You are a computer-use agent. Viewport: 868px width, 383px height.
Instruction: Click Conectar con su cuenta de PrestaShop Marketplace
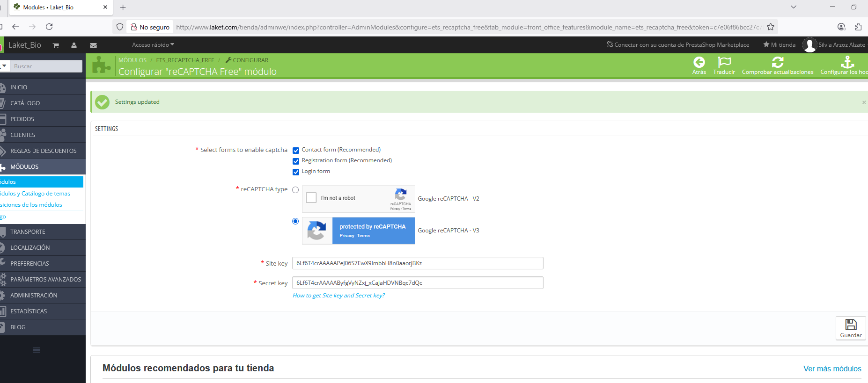678,45
